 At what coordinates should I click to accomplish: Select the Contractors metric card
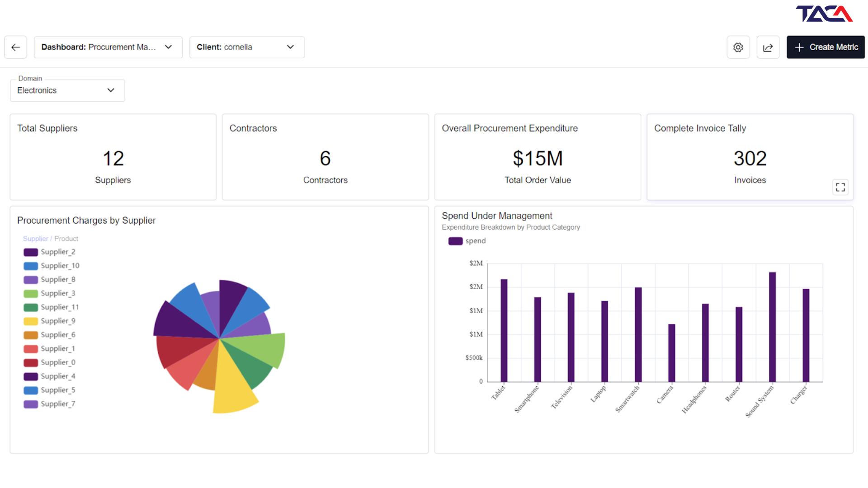click(325, 157)
